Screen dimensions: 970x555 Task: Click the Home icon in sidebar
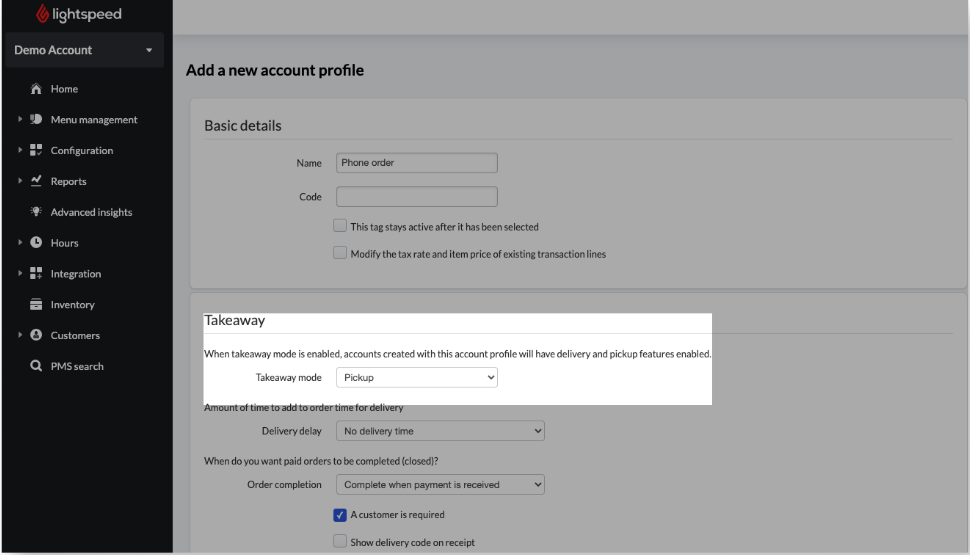(x=36, y=89)
